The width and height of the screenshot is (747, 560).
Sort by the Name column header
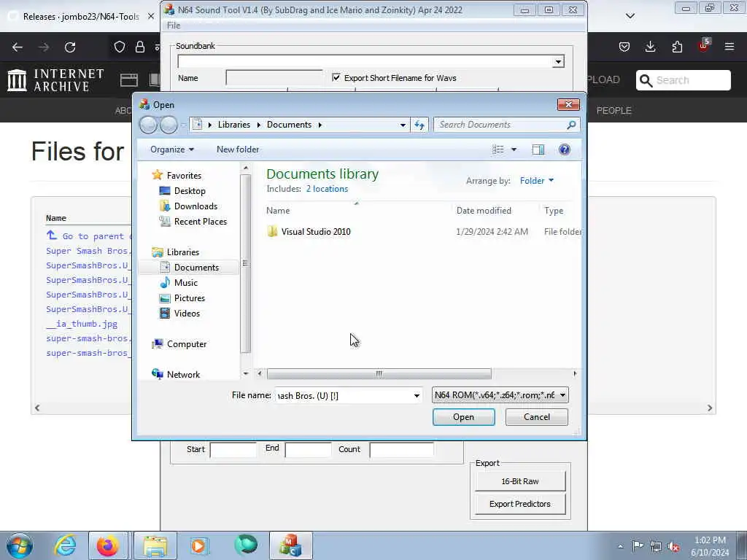coord(278,211)
